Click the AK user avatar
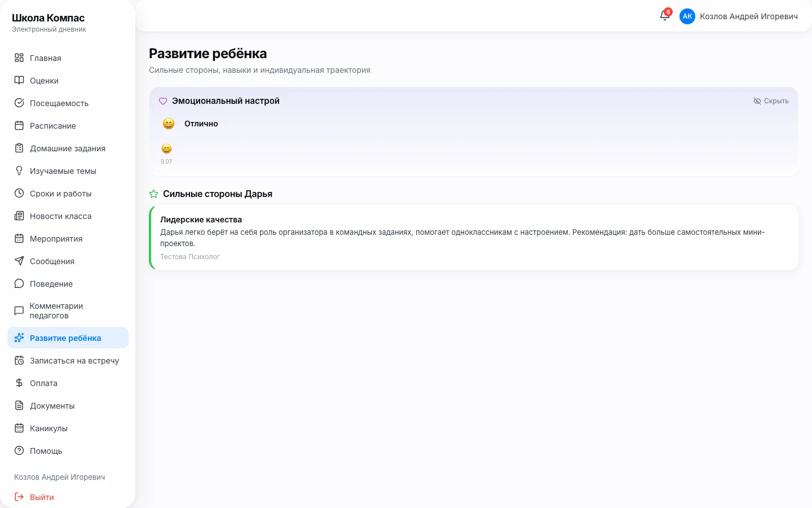Viewport: 812px width, 508px height. 687,16
